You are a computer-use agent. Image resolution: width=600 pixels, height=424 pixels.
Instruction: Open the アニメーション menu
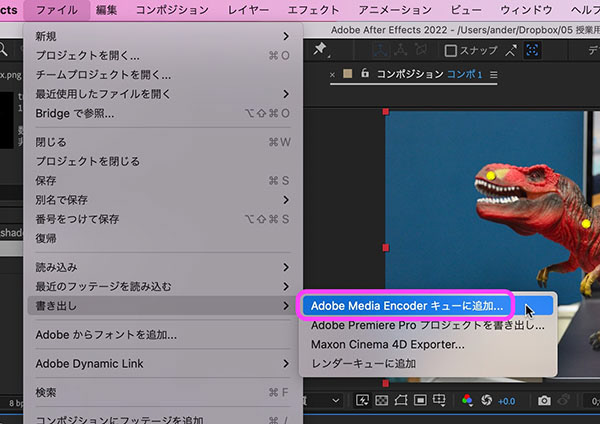[x=395, y=10]
